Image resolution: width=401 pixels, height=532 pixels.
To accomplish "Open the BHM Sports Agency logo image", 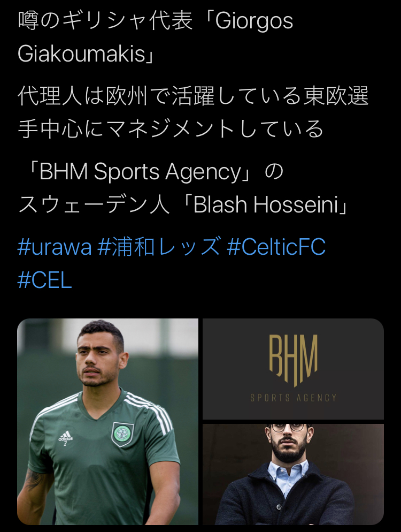I will (293, 369).
